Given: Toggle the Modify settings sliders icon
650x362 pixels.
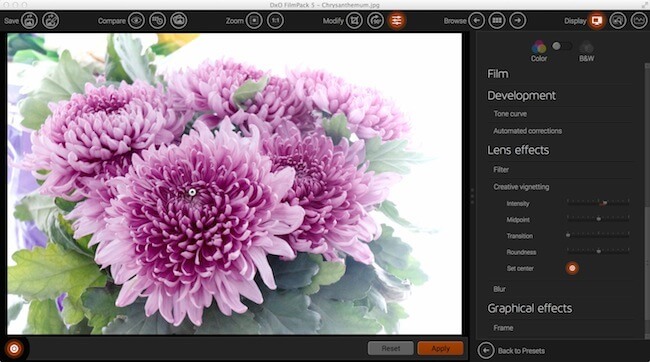Looking at the screenshot, I should [x=397, y=20].
